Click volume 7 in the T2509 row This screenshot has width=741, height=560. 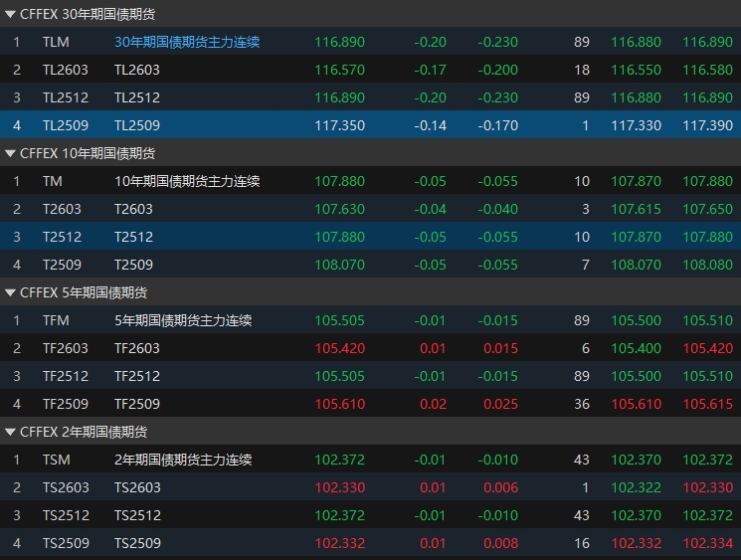tap(586, 265)
